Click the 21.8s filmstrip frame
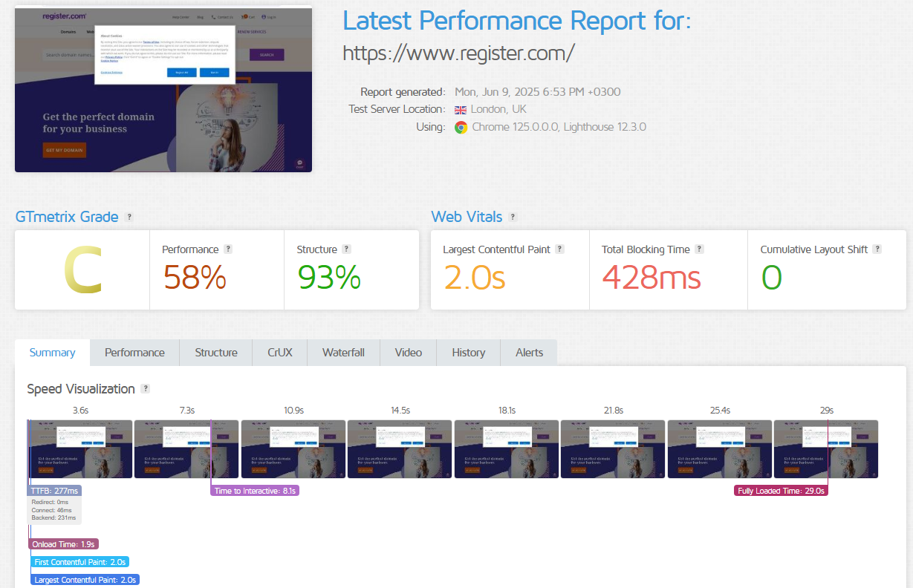The image size is (913, 588). pos(613,448)
